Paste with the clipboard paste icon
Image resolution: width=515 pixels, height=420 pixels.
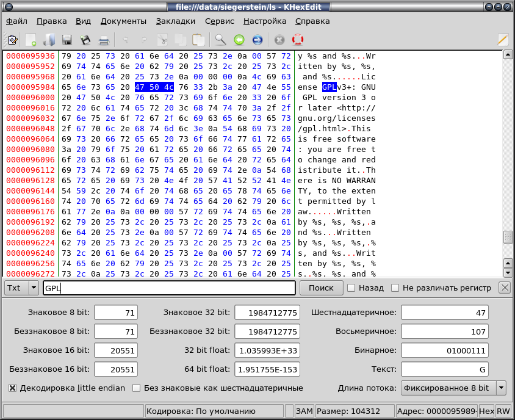(198, 40)
